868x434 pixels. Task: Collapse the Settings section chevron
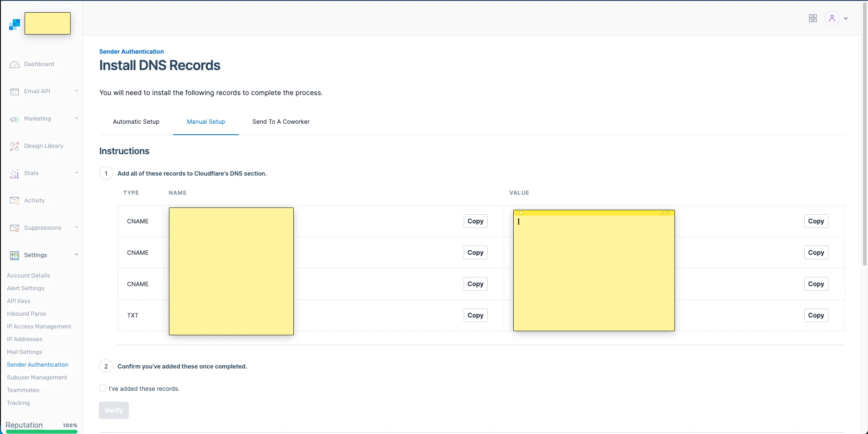tap(77, 255)
